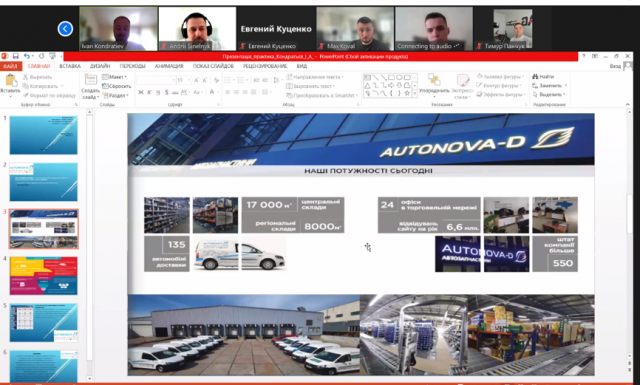Expand the Раздел (Section) dropdown

tap(116, 96)
